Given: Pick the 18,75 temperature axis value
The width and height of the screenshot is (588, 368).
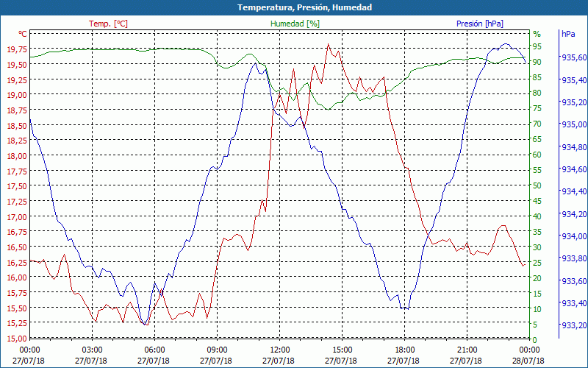Looking at the screenshot, I should coord(17,110).
